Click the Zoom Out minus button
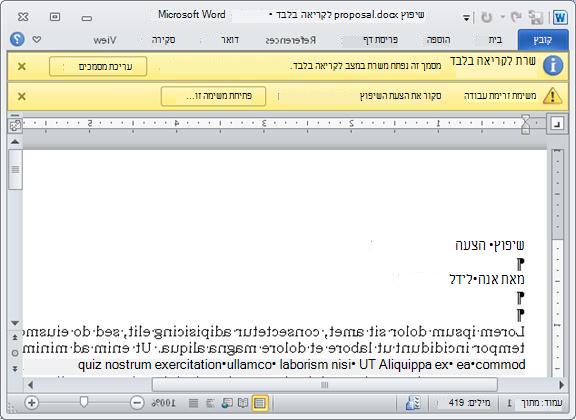This screenshot has width=576, height=420. (137, 403)
